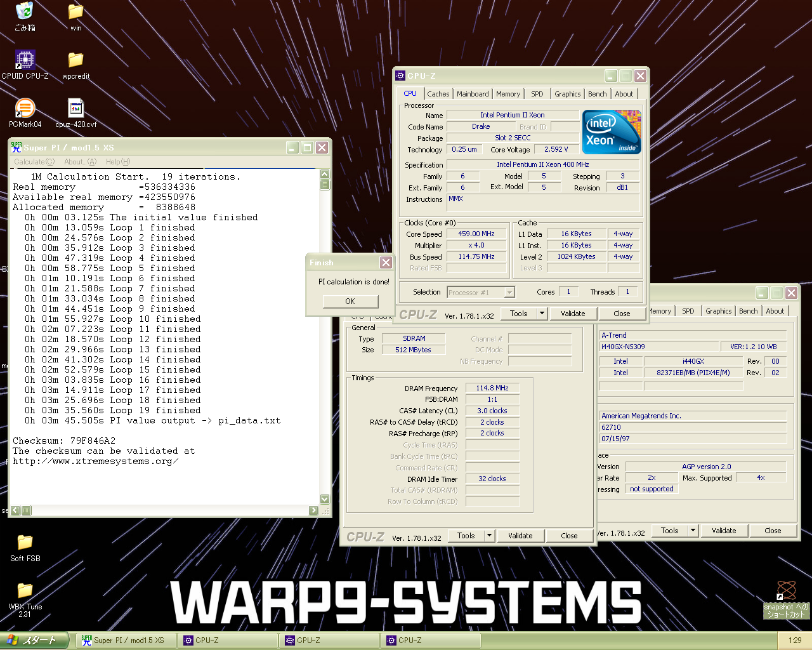
Task: Open the Start menu button
Action: coord(34,640)
